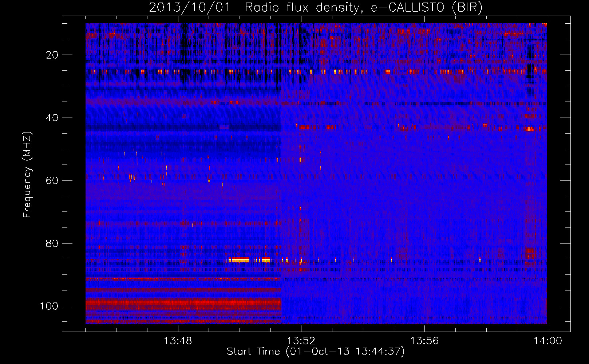Click the 'Start Time (01-Oct-13 13:44:37)' label
Viewport: 589px width, 364px height.
pyautogui.click(x=316, y=352)
